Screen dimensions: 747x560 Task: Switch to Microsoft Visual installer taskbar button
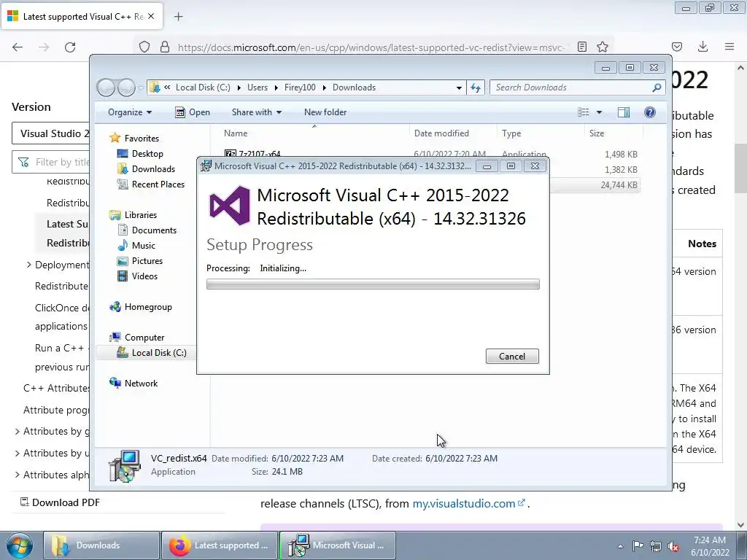(337, 545)
